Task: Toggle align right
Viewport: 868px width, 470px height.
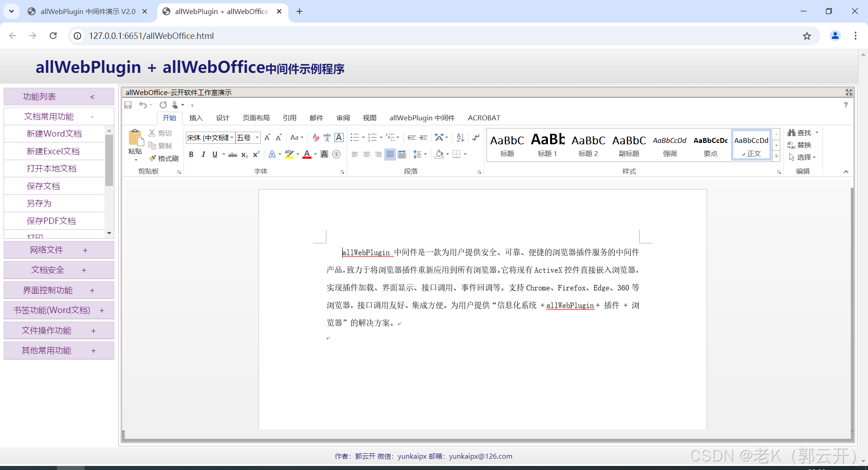Action: coord(378,154)
